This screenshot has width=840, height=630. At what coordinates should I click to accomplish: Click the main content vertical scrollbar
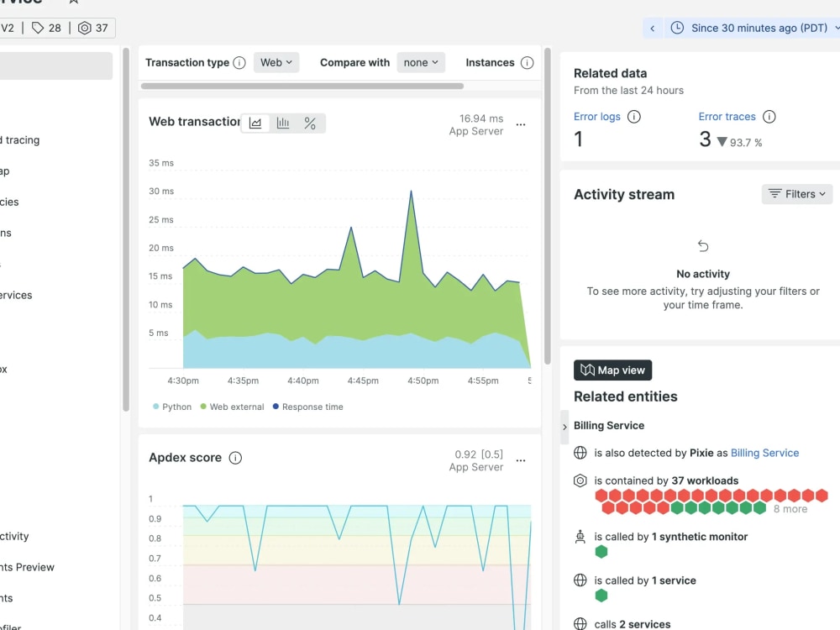click(x=548, y=207)
